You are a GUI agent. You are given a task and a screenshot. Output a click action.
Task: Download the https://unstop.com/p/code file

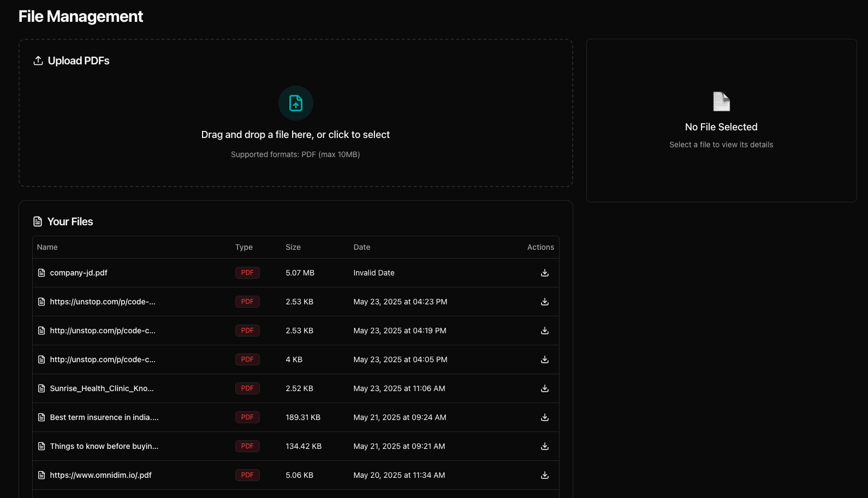pos(544,302)
